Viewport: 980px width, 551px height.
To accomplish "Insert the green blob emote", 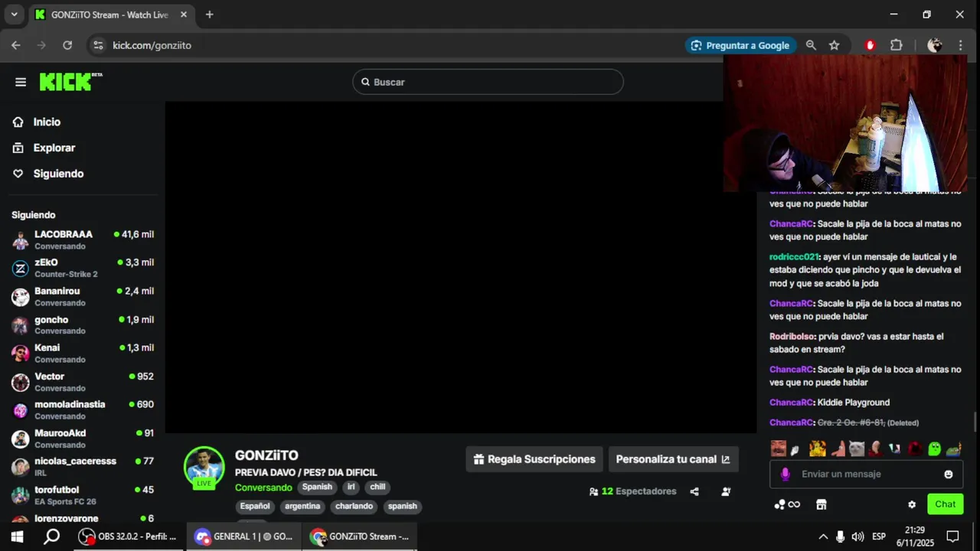I will pyautogui.click(x=935, y=448).
